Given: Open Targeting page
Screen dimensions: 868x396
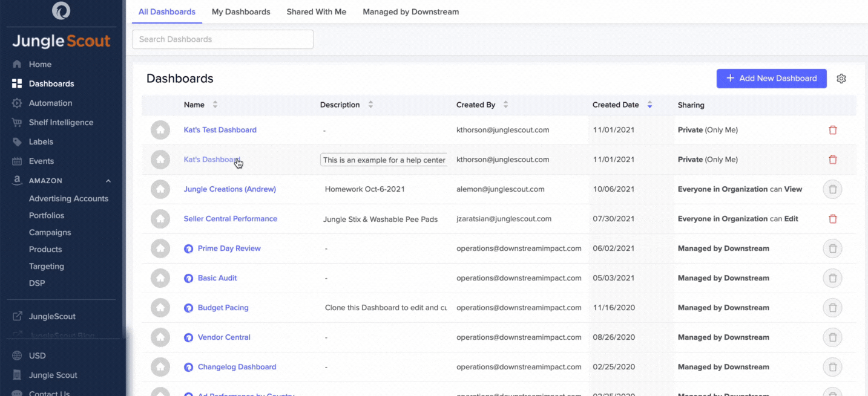Looking at the screenshot, I should (x=47, y=266).
